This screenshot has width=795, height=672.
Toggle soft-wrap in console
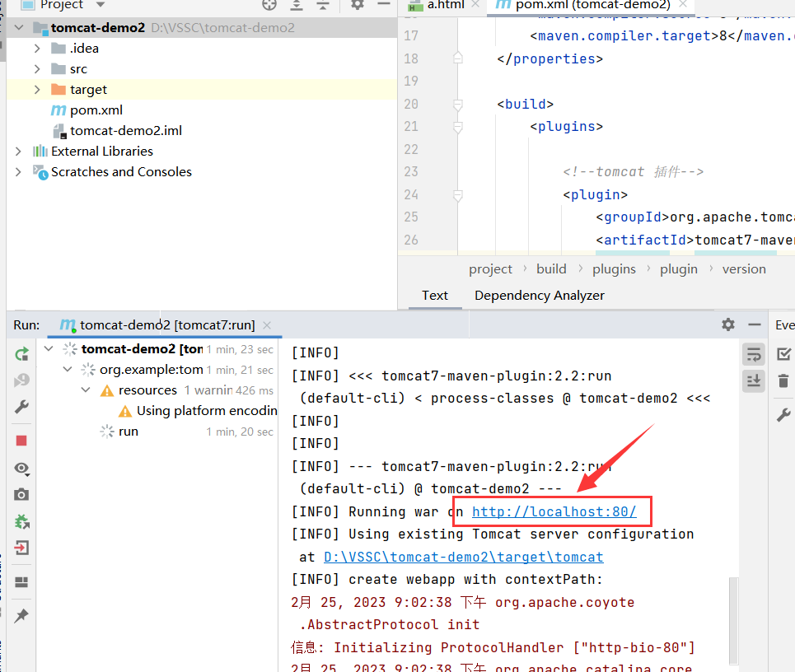(754, 354)
